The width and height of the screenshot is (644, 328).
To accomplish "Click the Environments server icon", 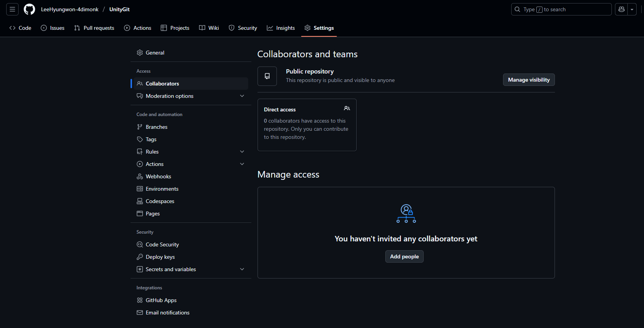I will (x=140, y=189).
